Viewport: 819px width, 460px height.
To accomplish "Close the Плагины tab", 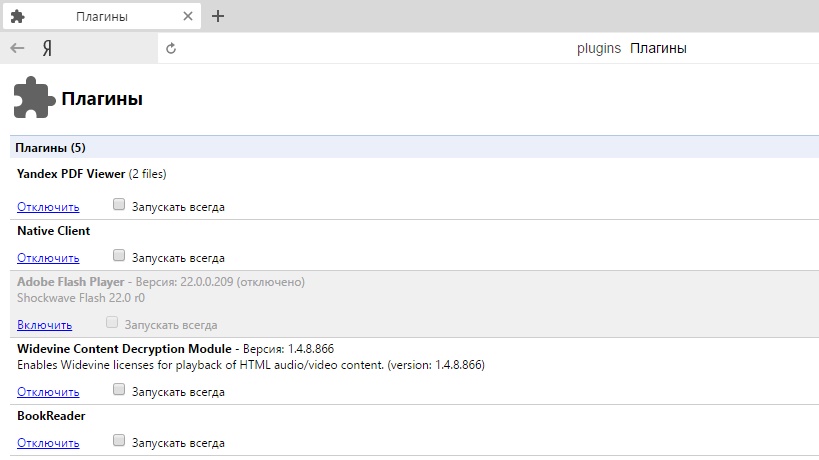I will pyautogui.click(x=188, y=16).
